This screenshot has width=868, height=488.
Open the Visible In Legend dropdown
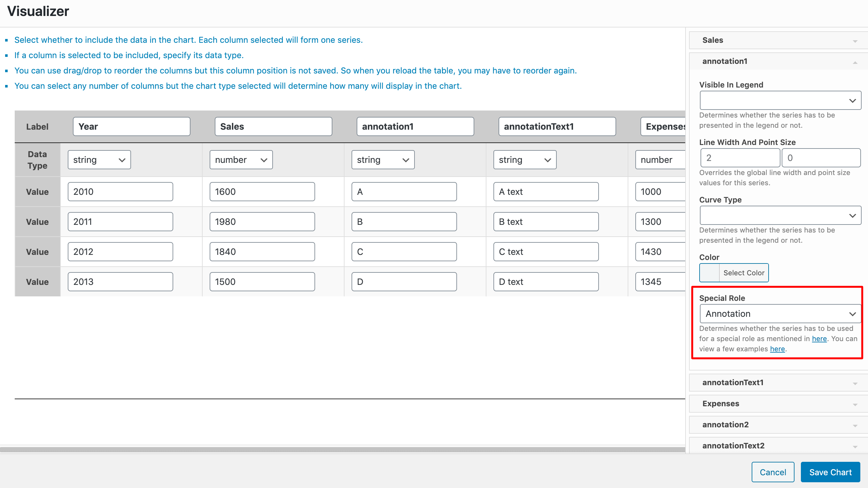pos(780,100)
